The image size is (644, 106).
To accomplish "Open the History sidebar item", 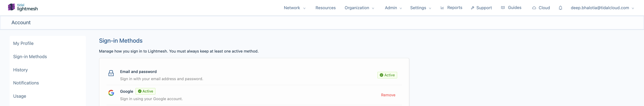I will (20, 70).
